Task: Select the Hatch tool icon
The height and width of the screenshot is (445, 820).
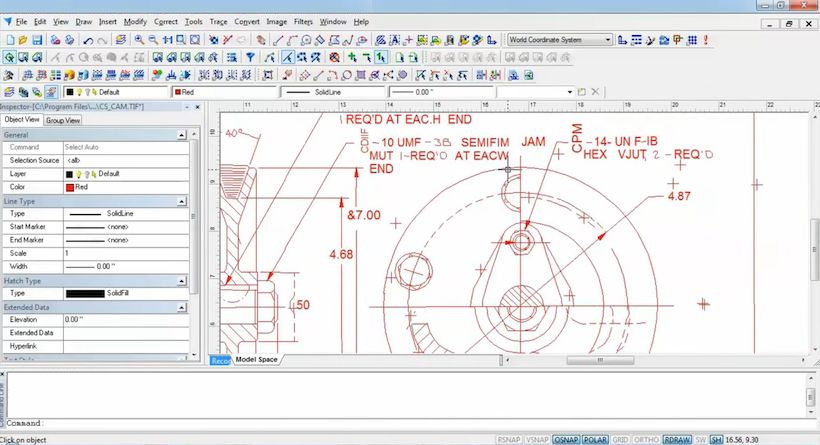Action: coord(381,40)
